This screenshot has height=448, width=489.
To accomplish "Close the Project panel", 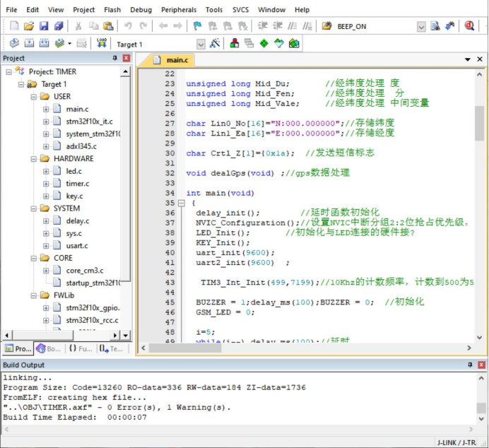I will (x=126, y=58).
